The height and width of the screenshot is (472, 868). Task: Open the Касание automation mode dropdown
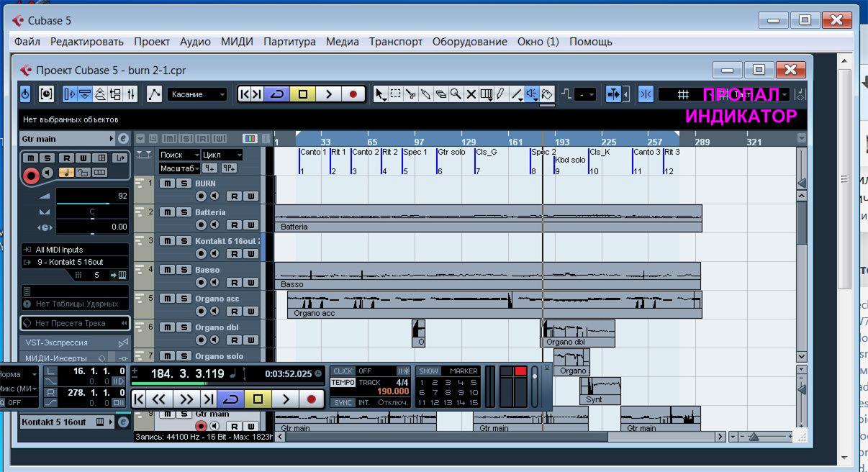click(x=197, y=94)
